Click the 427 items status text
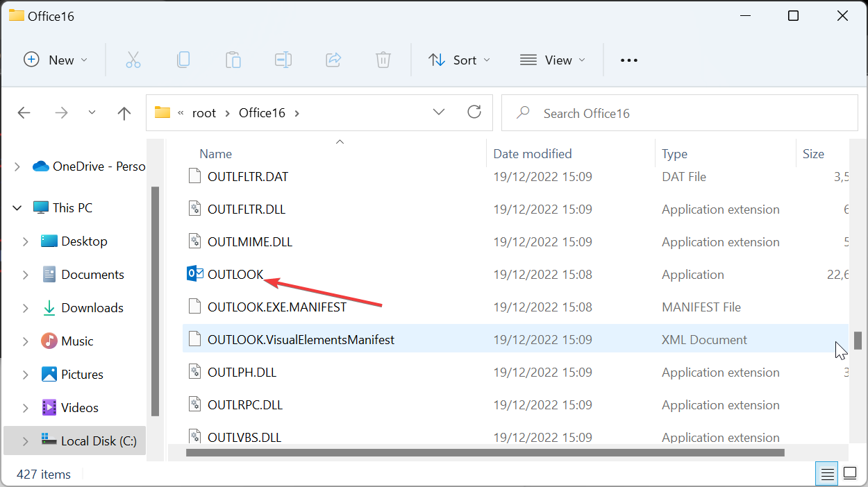Viewport: 868px width, 487px height. coord(44,475)
